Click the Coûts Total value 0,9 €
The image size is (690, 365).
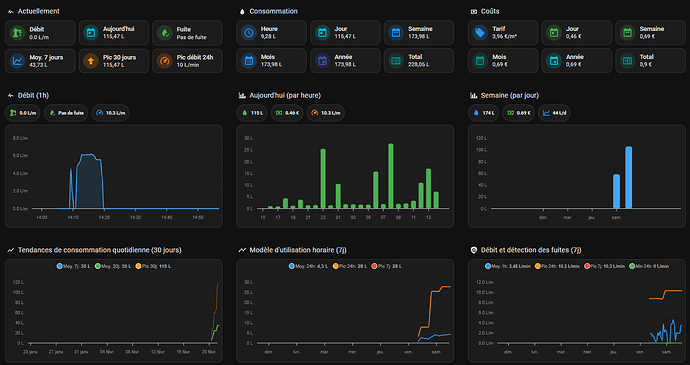tap(646, 65)
